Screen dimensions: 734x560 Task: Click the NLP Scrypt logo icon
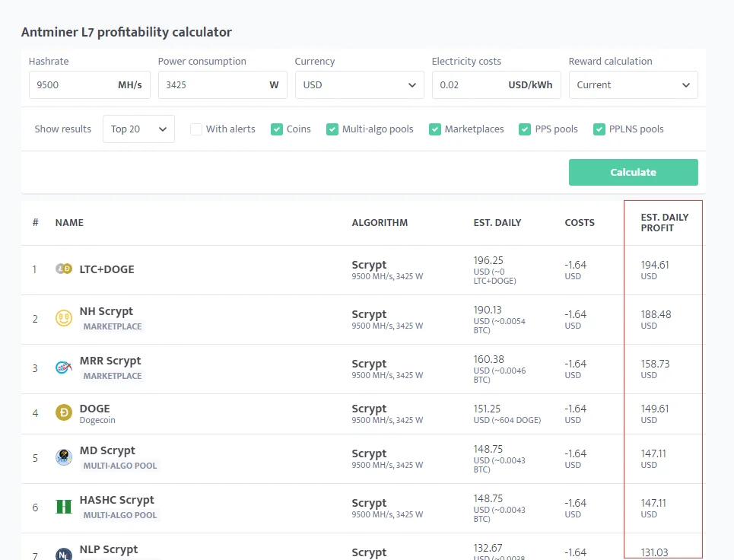pos(64,555)
